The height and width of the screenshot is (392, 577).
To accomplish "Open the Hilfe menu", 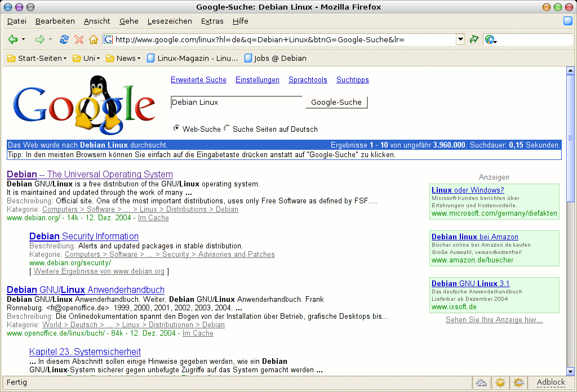I will pyautogui.click(x=240, y=21).
